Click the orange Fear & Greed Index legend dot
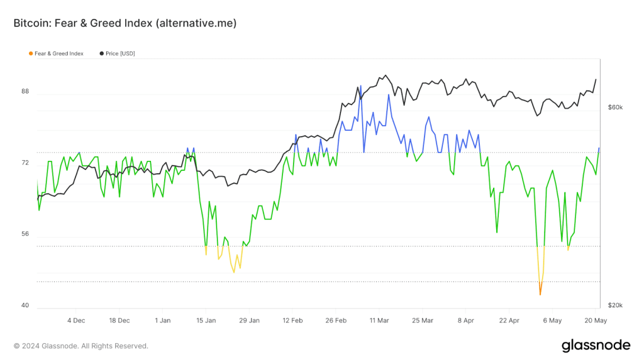 click(31, 53)
